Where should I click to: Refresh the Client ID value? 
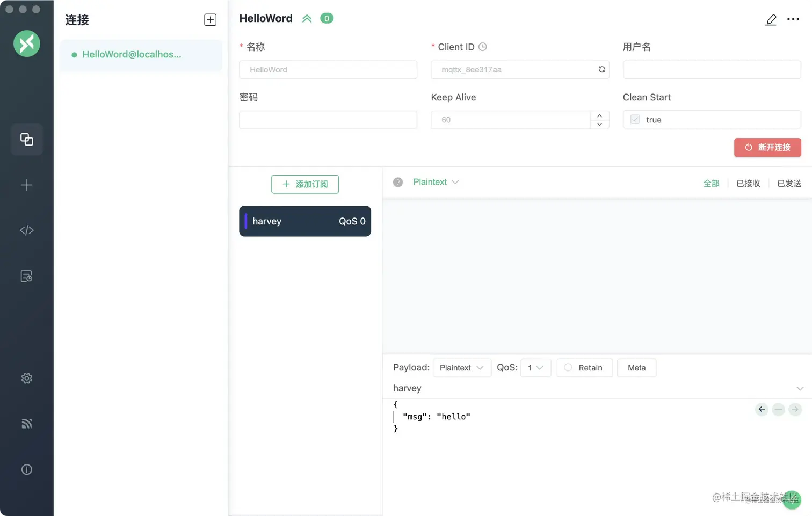click(x=602, y=69)
